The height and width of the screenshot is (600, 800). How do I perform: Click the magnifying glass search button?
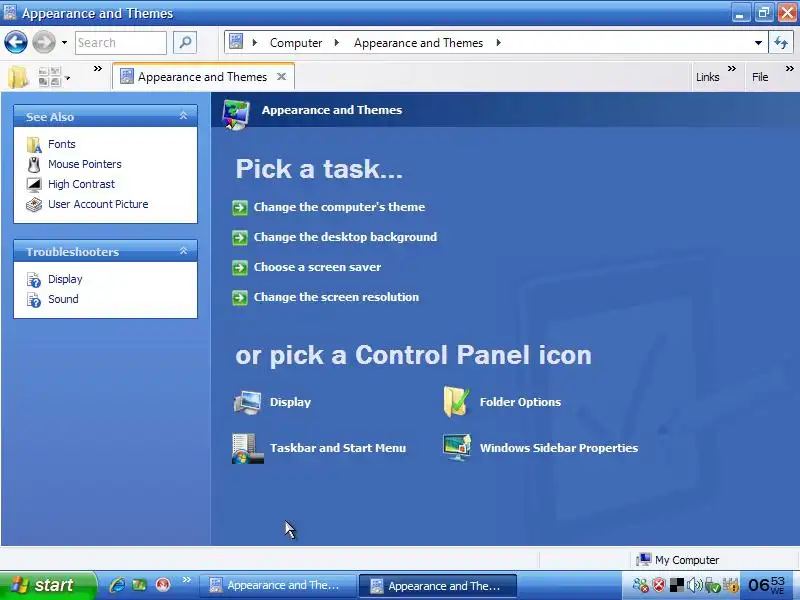(185, 43)
